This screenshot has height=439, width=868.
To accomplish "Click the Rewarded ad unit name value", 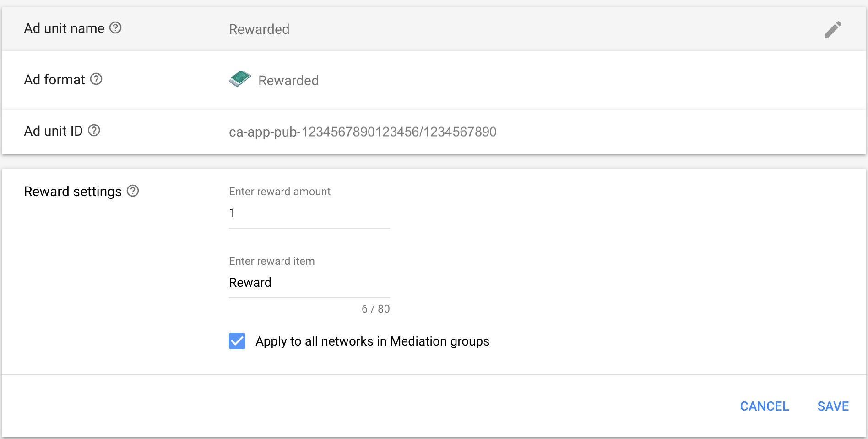I will 259,29.
